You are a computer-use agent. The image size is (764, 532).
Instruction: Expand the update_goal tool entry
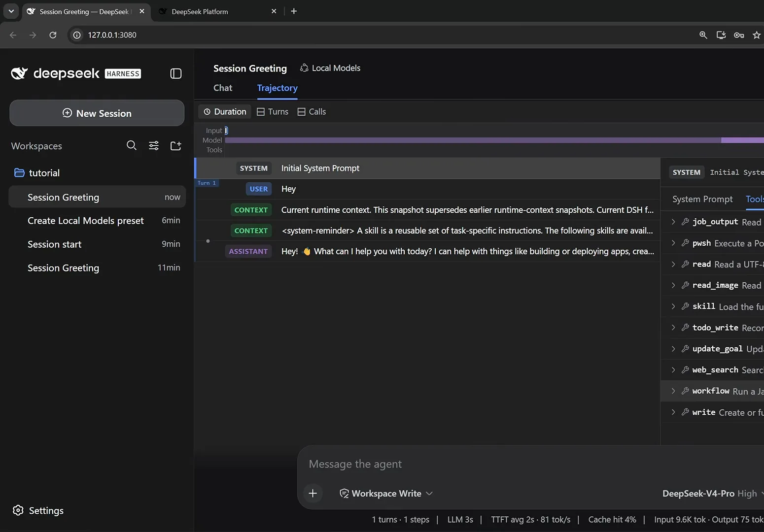coord(673,349)
